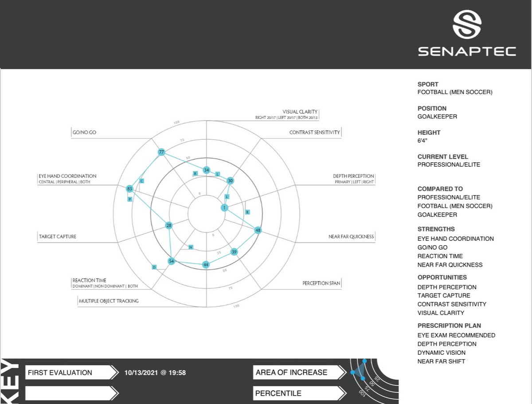Click CONTRAST SENSITIVITY under Opportunities

pos(452,304)
